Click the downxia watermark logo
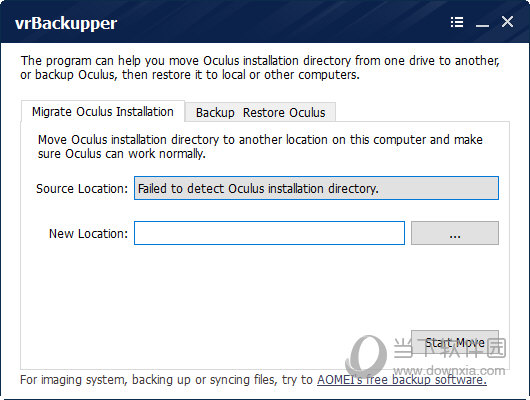530x400 pixels. click(x=366, y=355)
